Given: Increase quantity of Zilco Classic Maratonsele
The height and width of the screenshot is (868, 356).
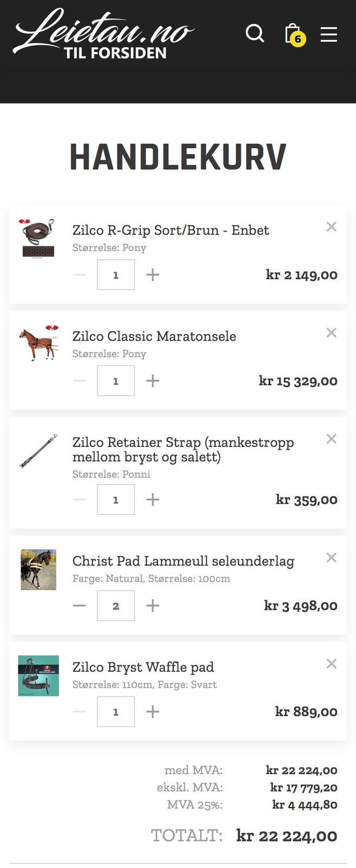Looking at the screenshot, I should click(x=152, y=380).
